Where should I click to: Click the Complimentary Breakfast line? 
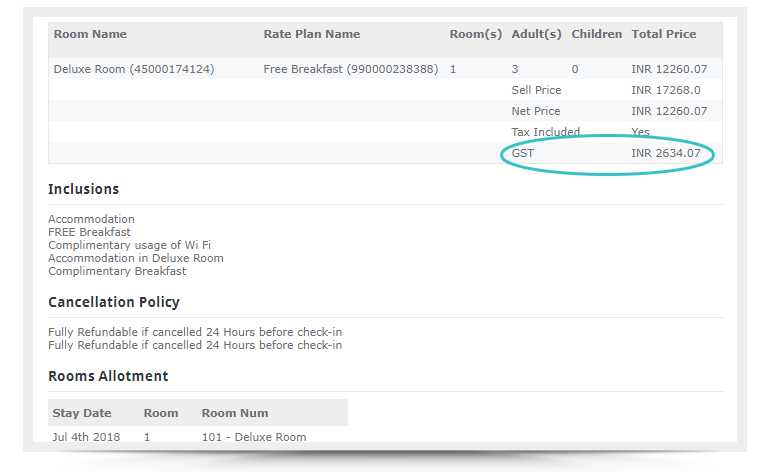tap(117, 271)
